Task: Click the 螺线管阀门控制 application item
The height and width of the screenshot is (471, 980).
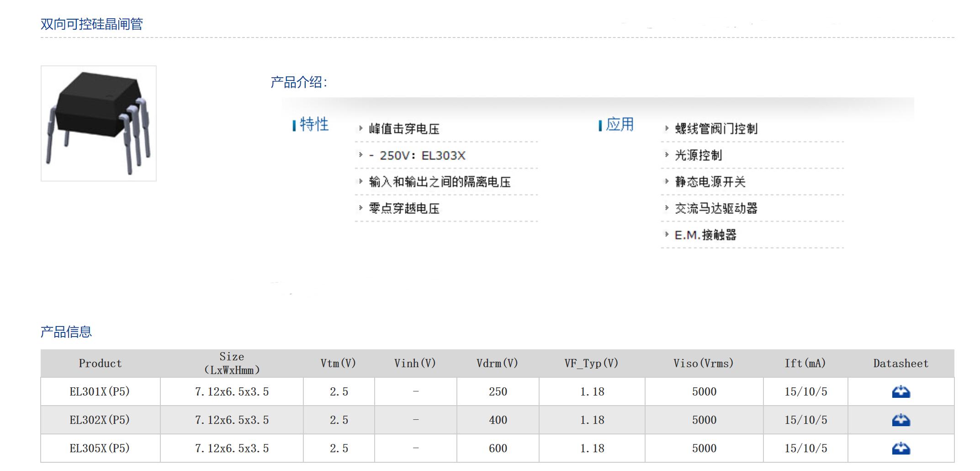Action: [716, 129]
